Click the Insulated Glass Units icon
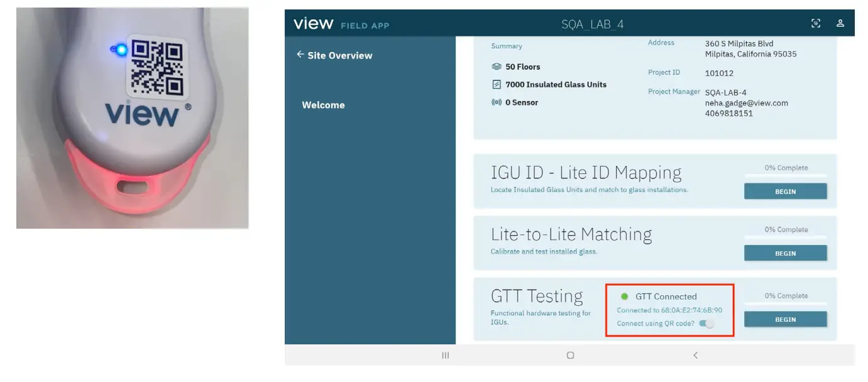 (x=497, y=84)
